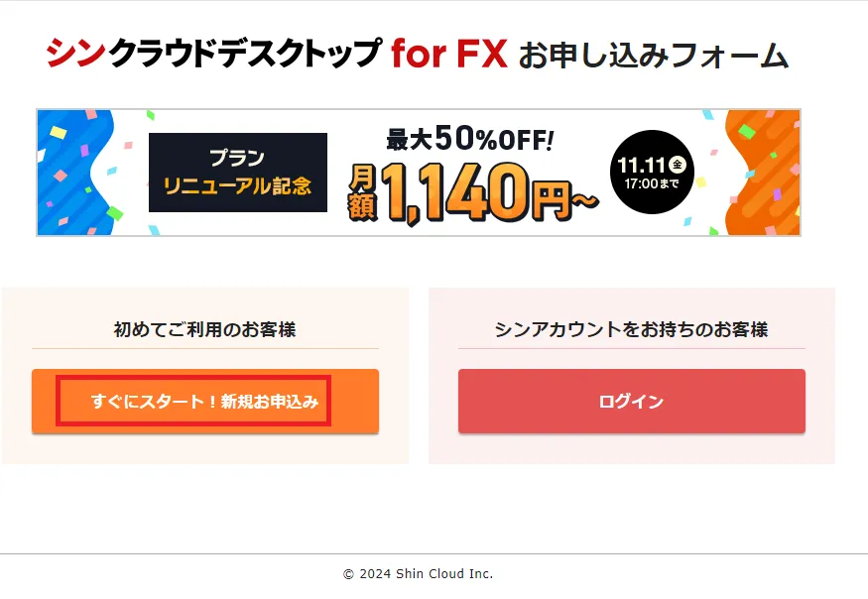Click the 初めてご利用のお客様 heading
This screenshot has height=599, width=868.
[x=204, y=329]
